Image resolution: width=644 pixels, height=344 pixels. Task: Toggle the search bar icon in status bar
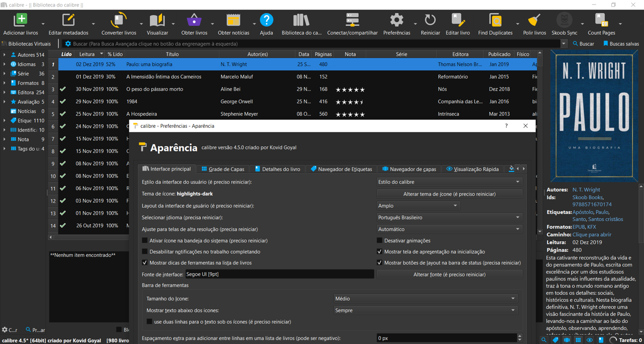pyautogui.click(x=544, y=340)
